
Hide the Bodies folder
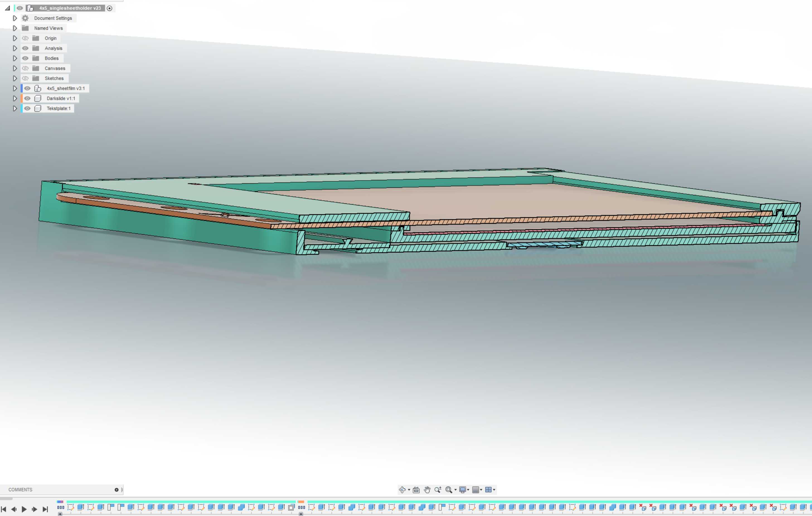(x=25, y=58)
